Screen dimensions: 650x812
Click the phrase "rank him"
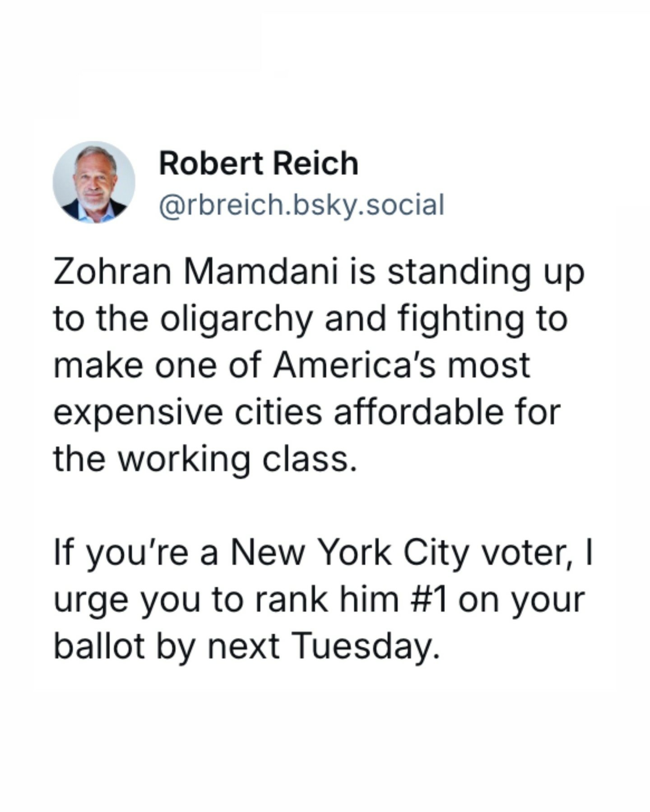[327, 600]
